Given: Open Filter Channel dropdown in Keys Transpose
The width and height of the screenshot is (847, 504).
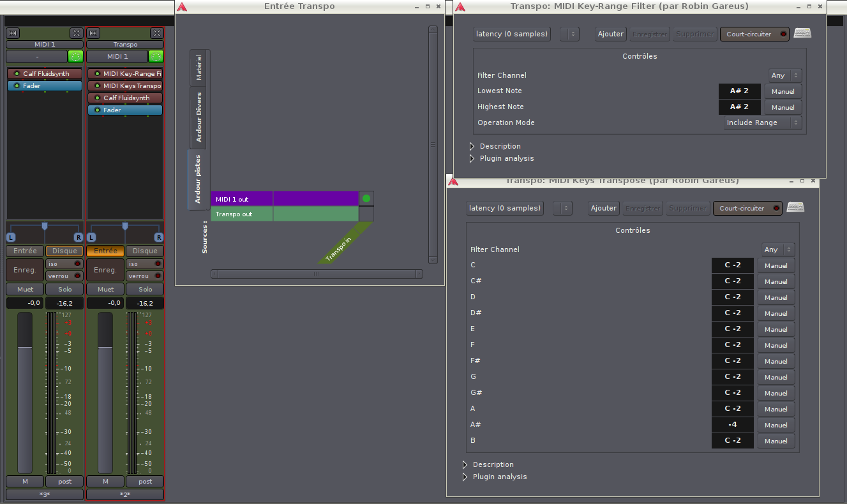Looking at the screenshot, I should [777, 249].
